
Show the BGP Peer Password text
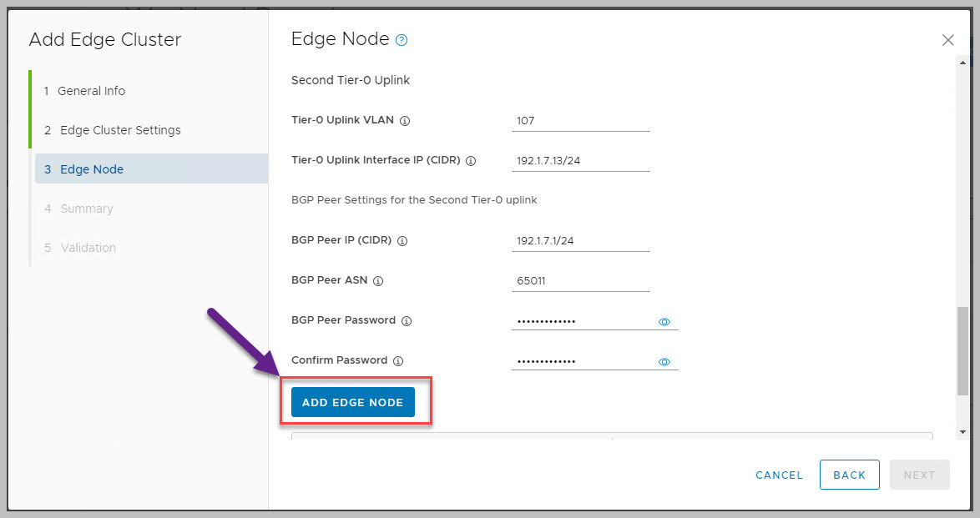point(664,322)
